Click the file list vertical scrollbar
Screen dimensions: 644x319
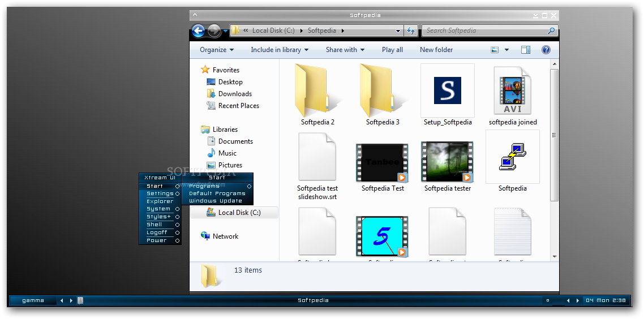pos(555,136)
